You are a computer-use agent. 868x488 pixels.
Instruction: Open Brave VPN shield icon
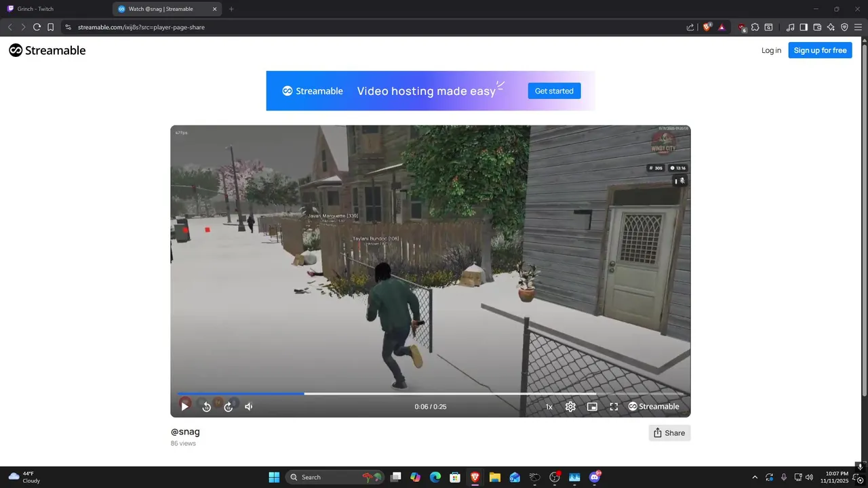844,27
